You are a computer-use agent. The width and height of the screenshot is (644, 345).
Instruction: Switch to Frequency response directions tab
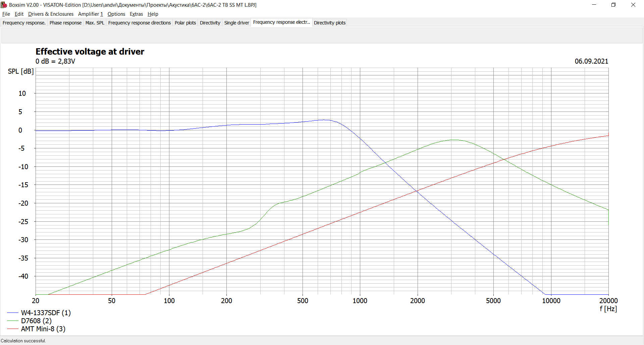140,23
